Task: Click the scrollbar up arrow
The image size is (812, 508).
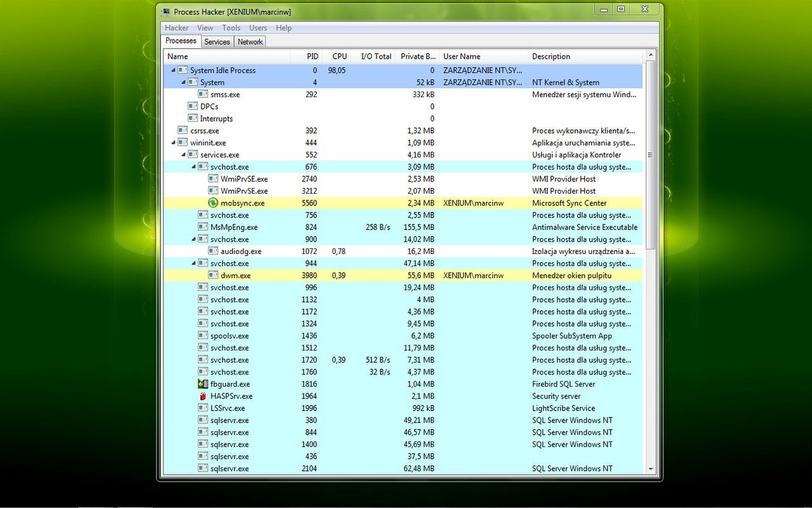Action: [650, 56]
